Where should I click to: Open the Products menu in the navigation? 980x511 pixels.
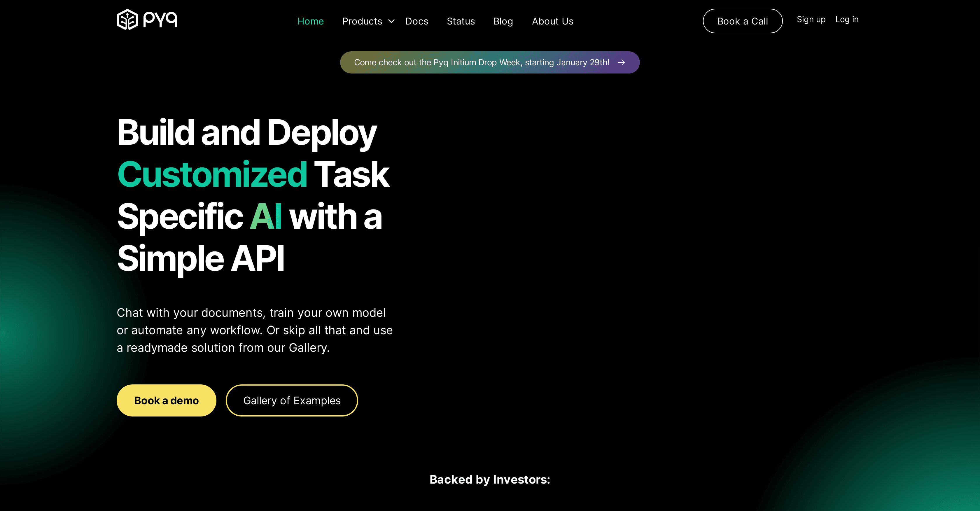[x=362, y=21]
